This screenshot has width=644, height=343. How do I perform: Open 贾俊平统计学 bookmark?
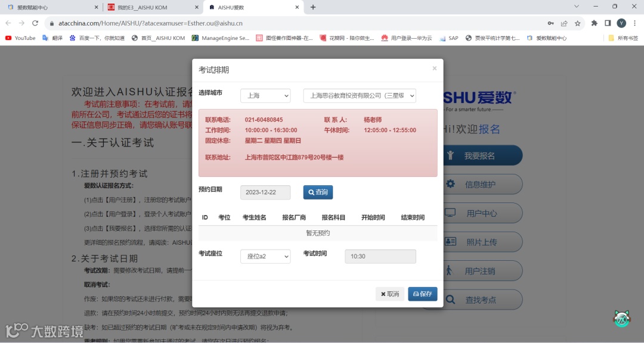[x=493, y=38]
